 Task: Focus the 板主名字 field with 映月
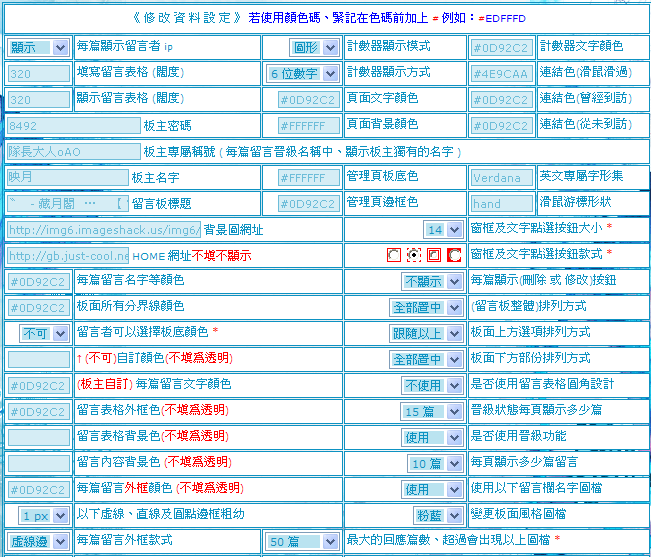[68, 177]
